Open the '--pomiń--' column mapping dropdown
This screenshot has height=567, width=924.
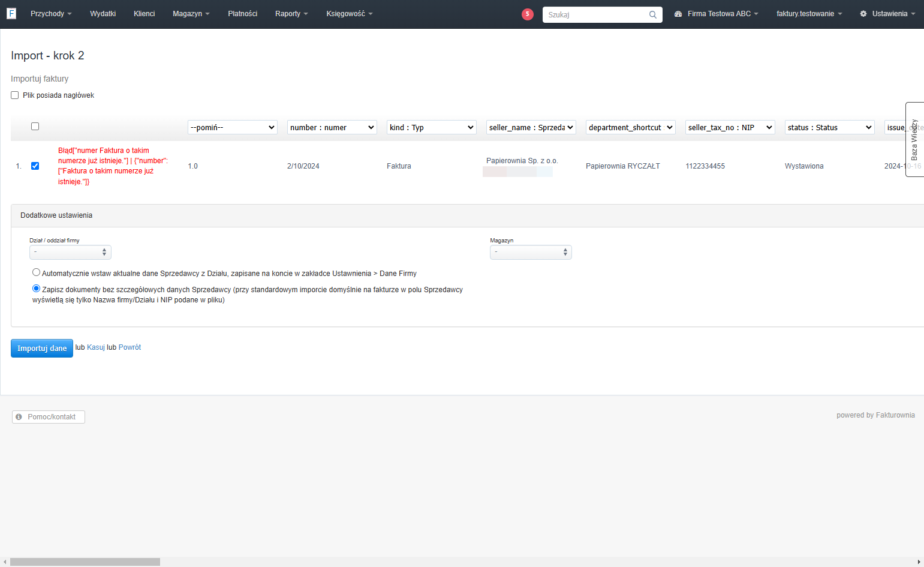click(233, 127)
